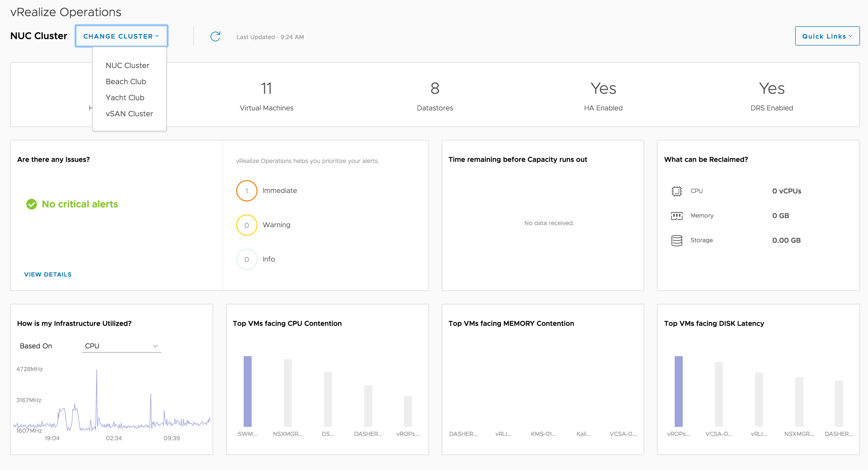This screenshot has width=868, height=470.
Task: Click the VCSA-0... label in MEMORY Contention chart
Action: (623, 434)
